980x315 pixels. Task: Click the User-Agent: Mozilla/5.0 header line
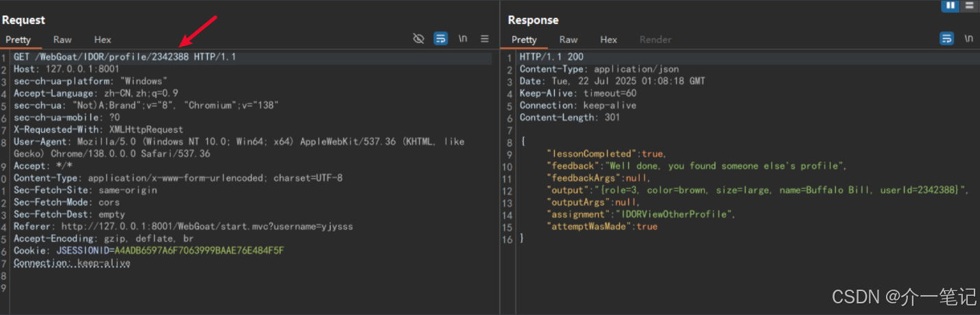tap(239, 148)
